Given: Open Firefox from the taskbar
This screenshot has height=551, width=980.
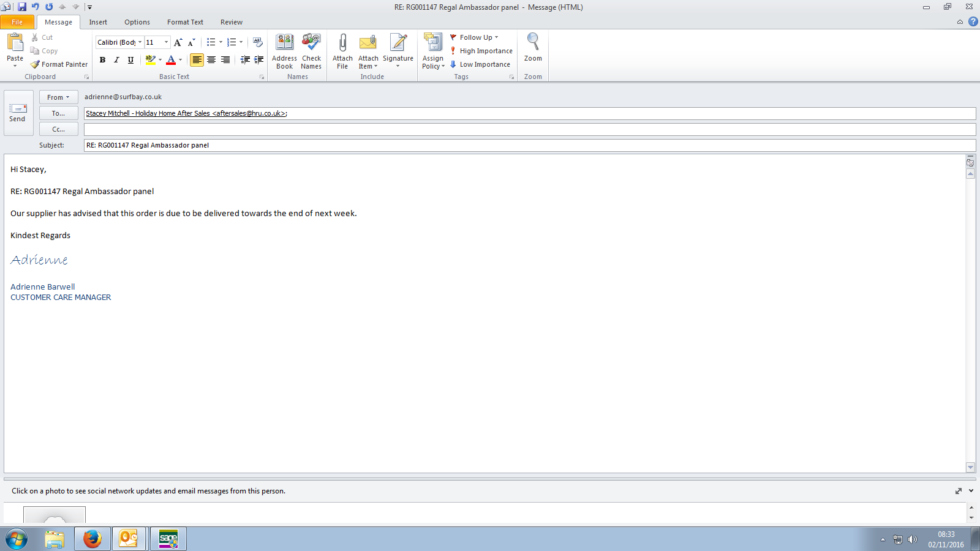Looking at the screenshot, I should [92, 539].
